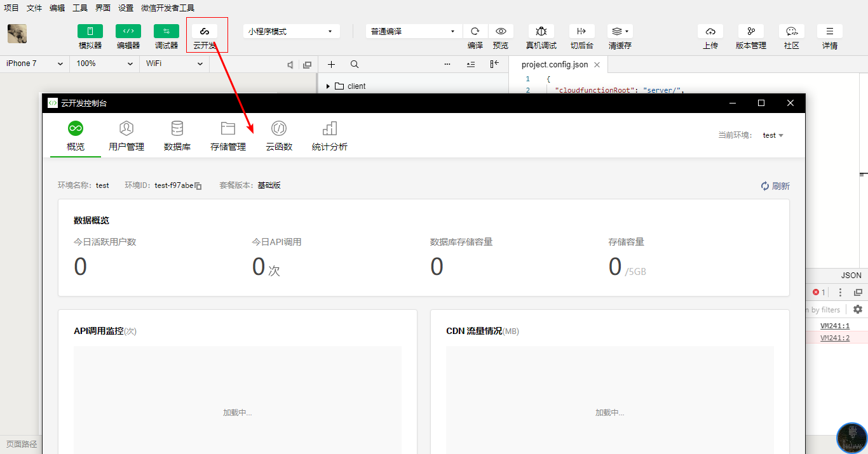The height and width of the screenshot is (454, 868).
Task: Copy the environment ID test-f97abe
Action: click(x=198, y=186)
